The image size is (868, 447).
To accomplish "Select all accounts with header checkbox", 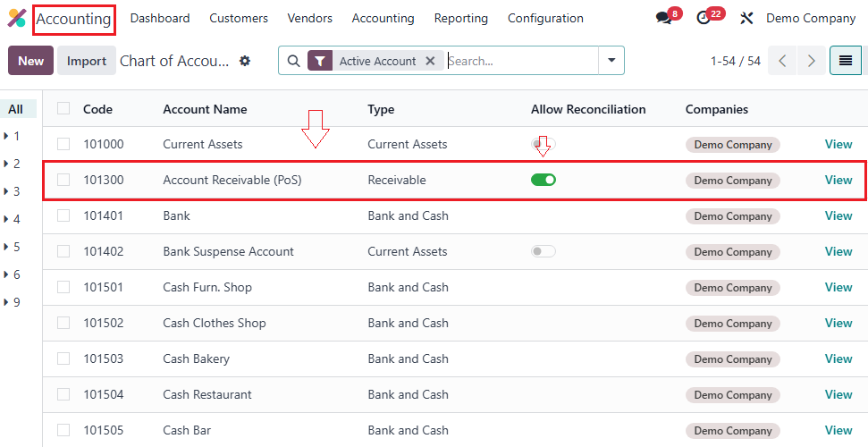I will tap(63, 109).
